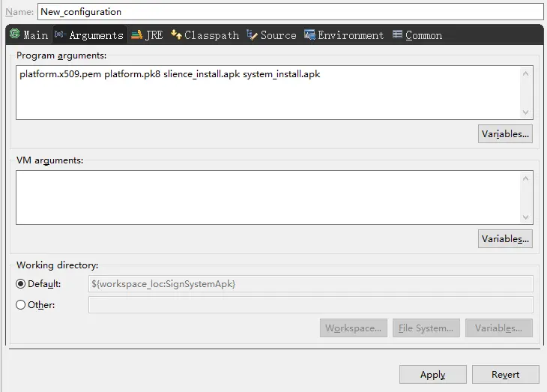Click VM arguments scroll up arrow
Image resolution: width=547 pixels, height=392 pixels.
pyautogui.click(x=526, y=178)
